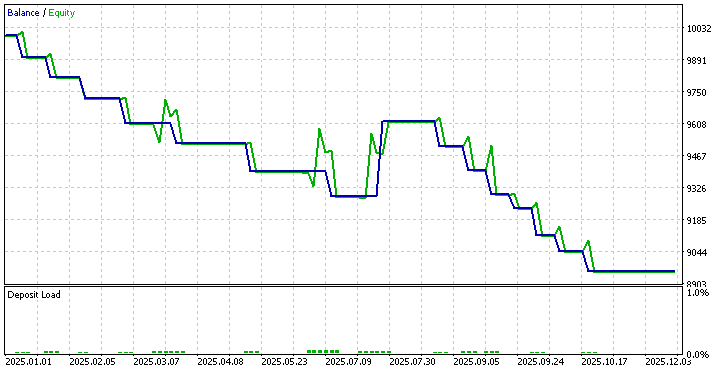The height and width of the screenshot is (371, 727).
Task: Select the 9750 axis value
Action: tap(696, 93)
